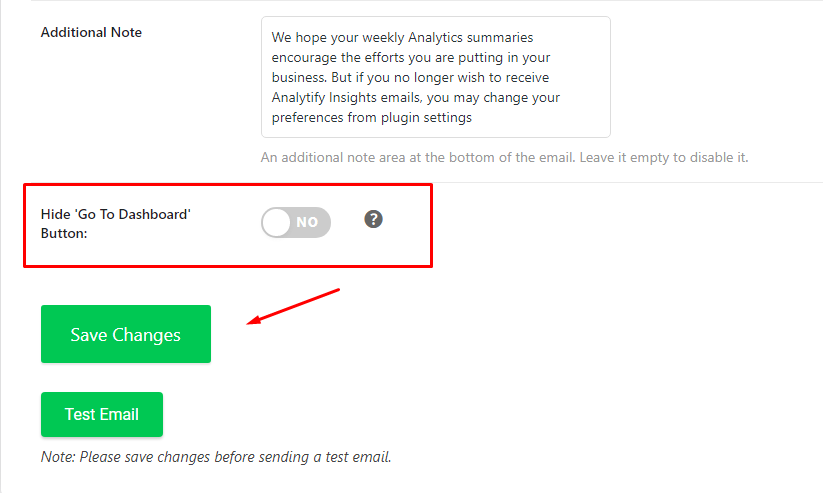The width and height of the screenshot is (823, 493).
Task: Click the 'Additional Note' field label
Action: pyautogui.click(x=91, y=32)
